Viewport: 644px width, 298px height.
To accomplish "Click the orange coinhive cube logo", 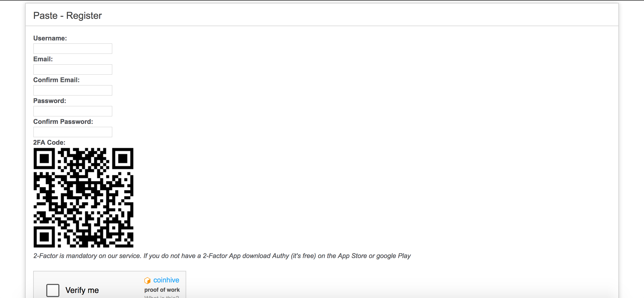I will (x=147, y=280).
